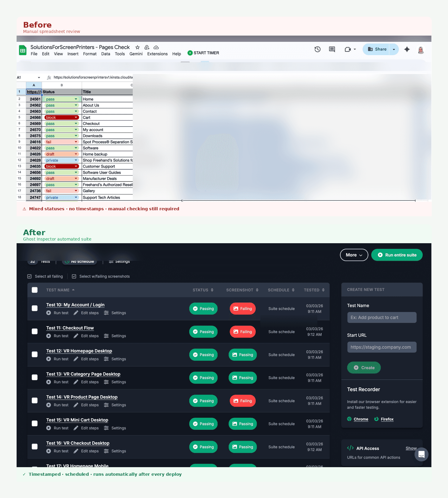Image resolution: width=448 pixels, height=498 pixels.
Task: Open version history clock icon
Action: tap(318, 49)
